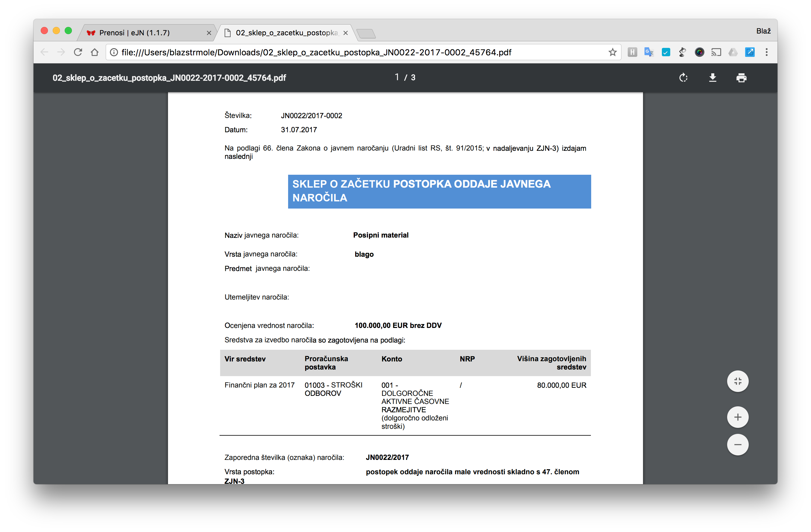Click the cell 'Finančni plan za 2017'
The width and height of the screenshot is (811, 532).
point(259,385)
